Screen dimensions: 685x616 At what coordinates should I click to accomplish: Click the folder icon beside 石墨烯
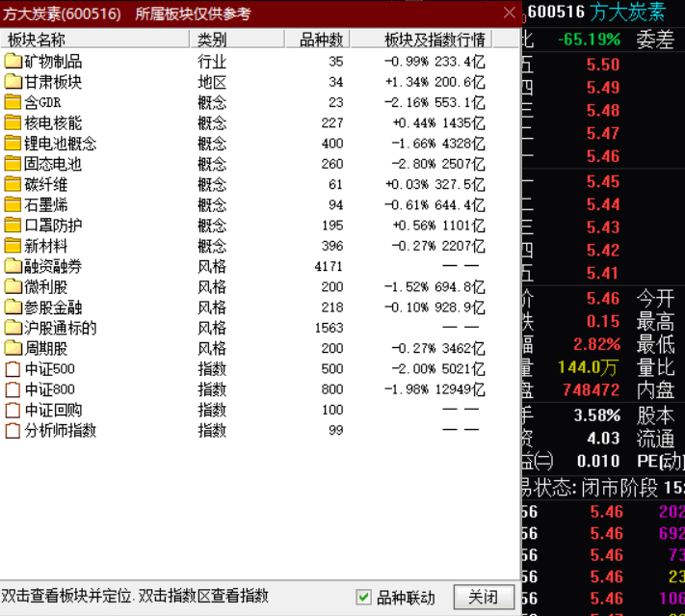13,205
